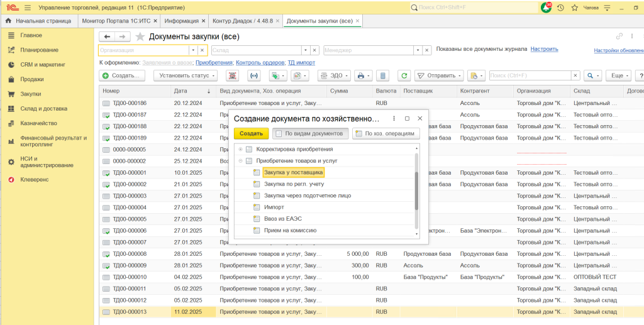Open the notifications bell
The width and height of the screenshot is (644, 325).
(x=547, y=8)
